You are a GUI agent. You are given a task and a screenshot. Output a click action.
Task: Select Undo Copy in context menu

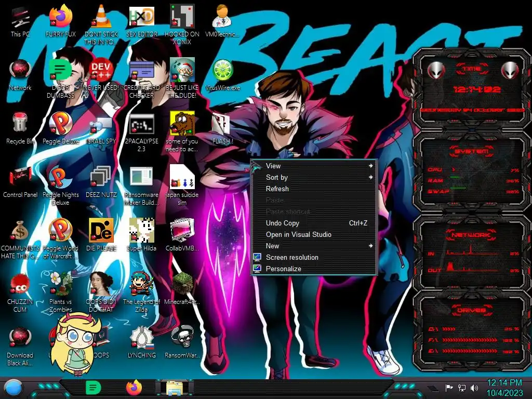click(x=314, y=223)
